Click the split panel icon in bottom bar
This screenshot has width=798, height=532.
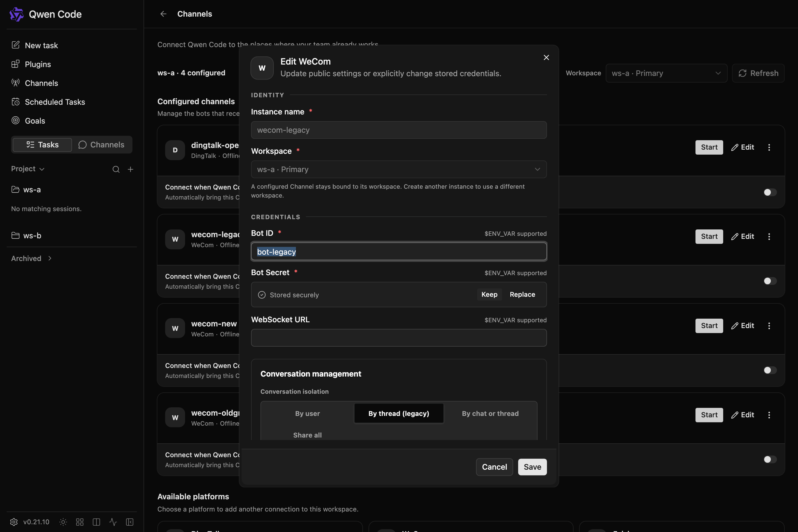pyautogui.click(x=96, y=522)
